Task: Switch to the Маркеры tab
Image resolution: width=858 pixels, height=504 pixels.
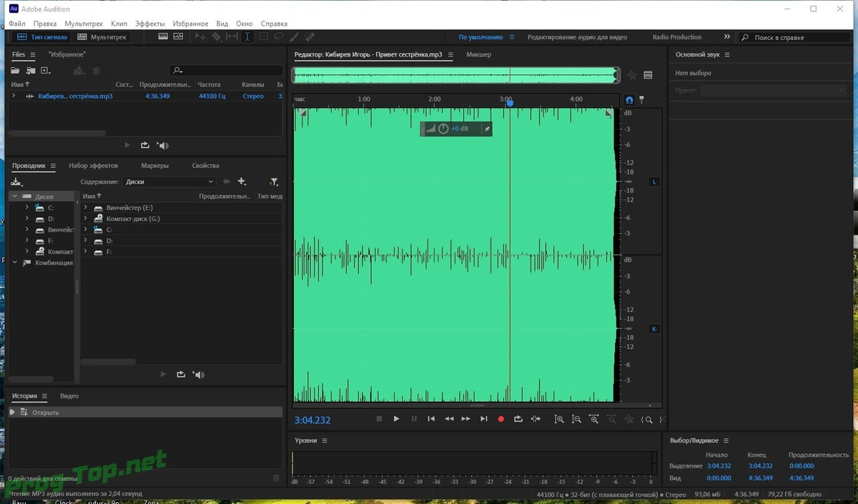Action: (155, 166)
